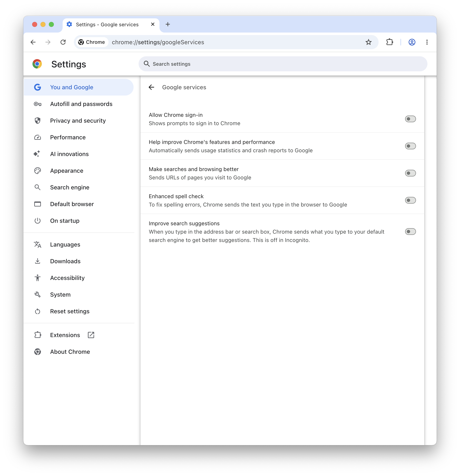The height and width of the screenshot is (476, 460).
Task: Click the Chrome logo next to Settings
Action: coord(37,64)
